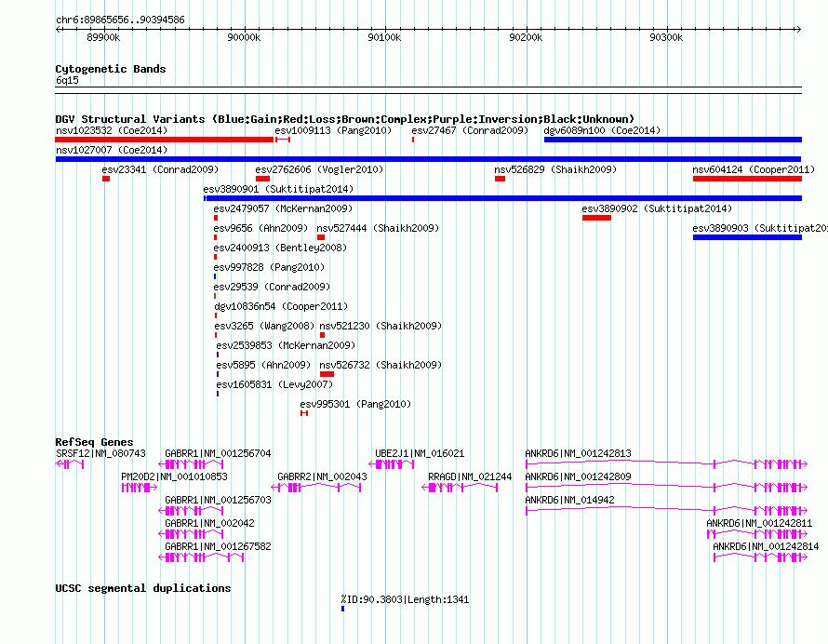This screenshot has height=644, width=828.
Task: Click nsv521230 (Shaikh2009) label
Action: pos(381,326)
